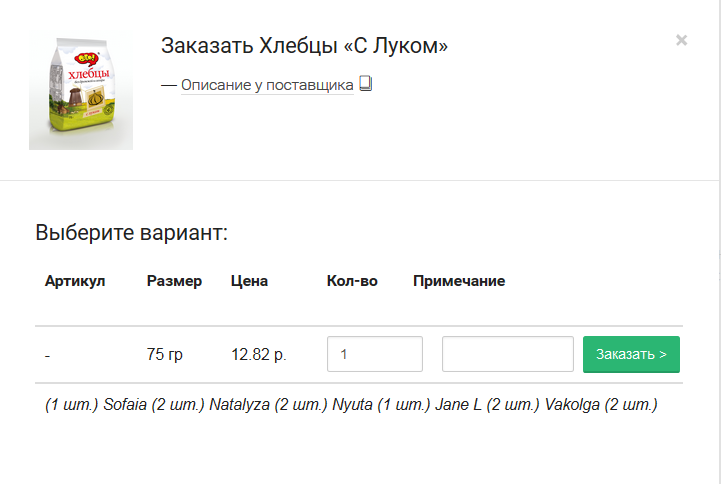Viewport: 721px width, 484px height.
Task: Click the 'Кол-во' column header
Action: (352, 281)
